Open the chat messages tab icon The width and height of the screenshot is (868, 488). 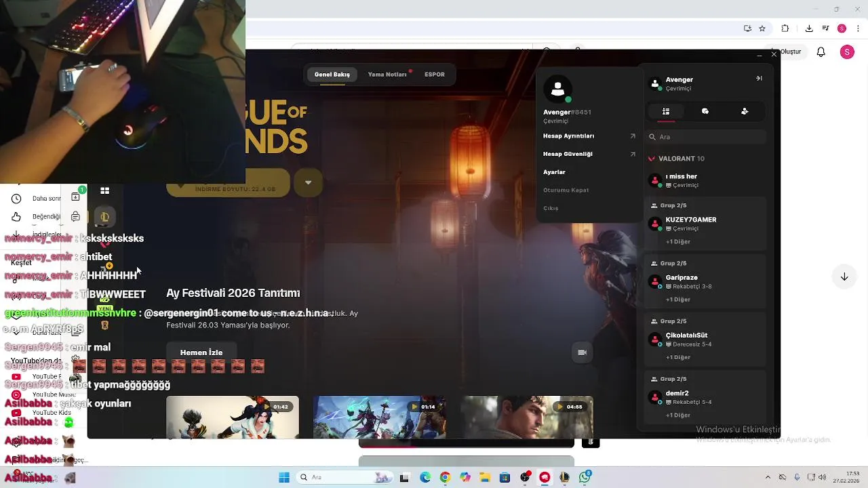pos(705,111)
